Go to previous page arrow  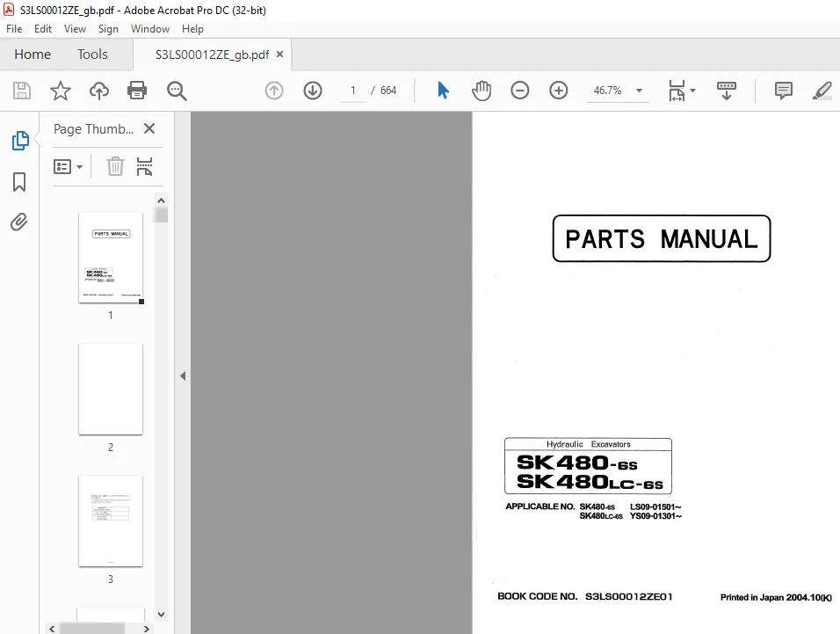click(274, 91)
